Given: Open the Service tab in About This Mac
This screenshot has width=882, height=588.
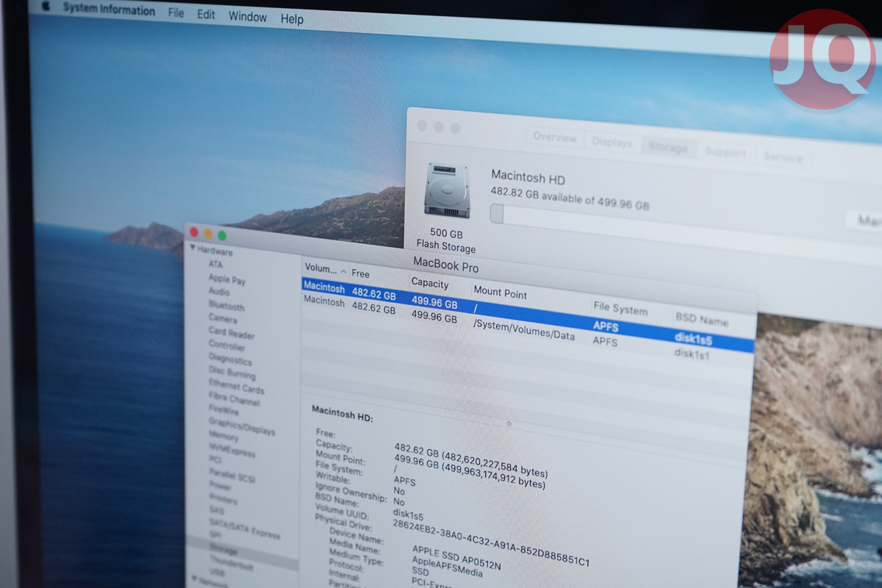Looking at the screenshot, I should 783,157.
